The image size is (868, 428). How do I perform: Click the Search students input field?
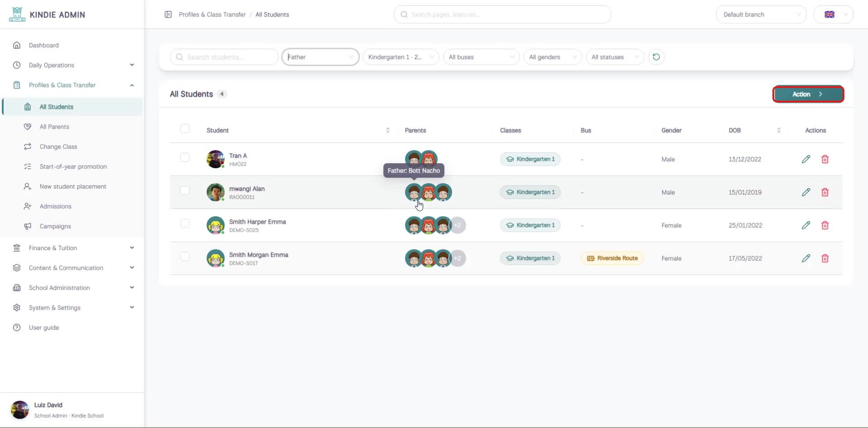(224, 57)
